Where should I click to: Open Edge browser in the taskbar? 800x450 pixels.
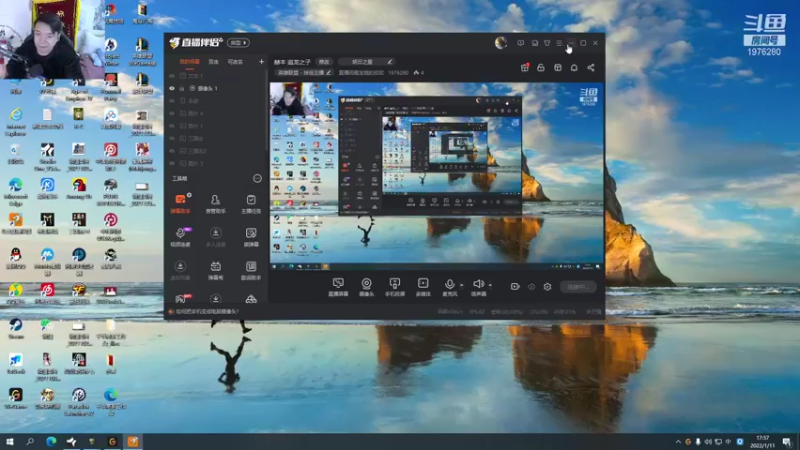click(51, 441)
